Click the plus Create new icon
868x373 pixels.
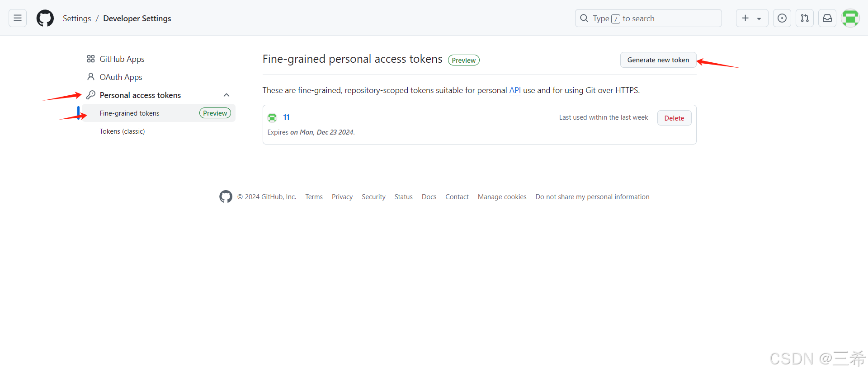click(745, 18)
